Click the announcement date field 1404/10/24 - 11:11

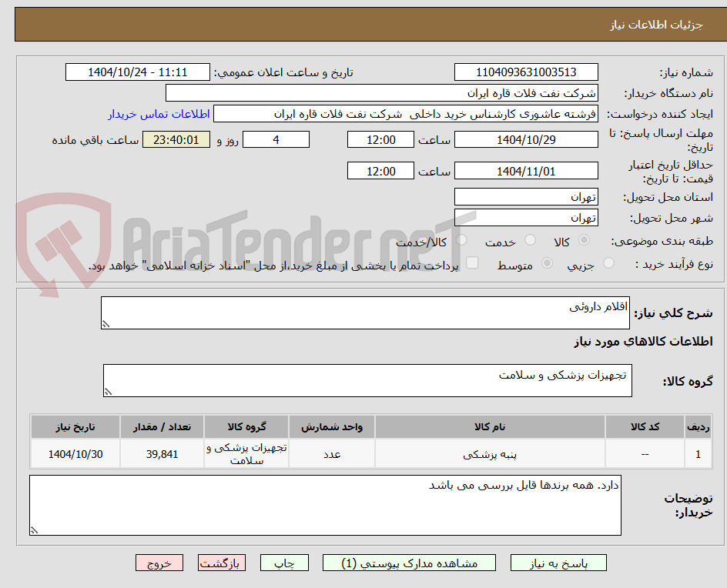pos(138,72)
